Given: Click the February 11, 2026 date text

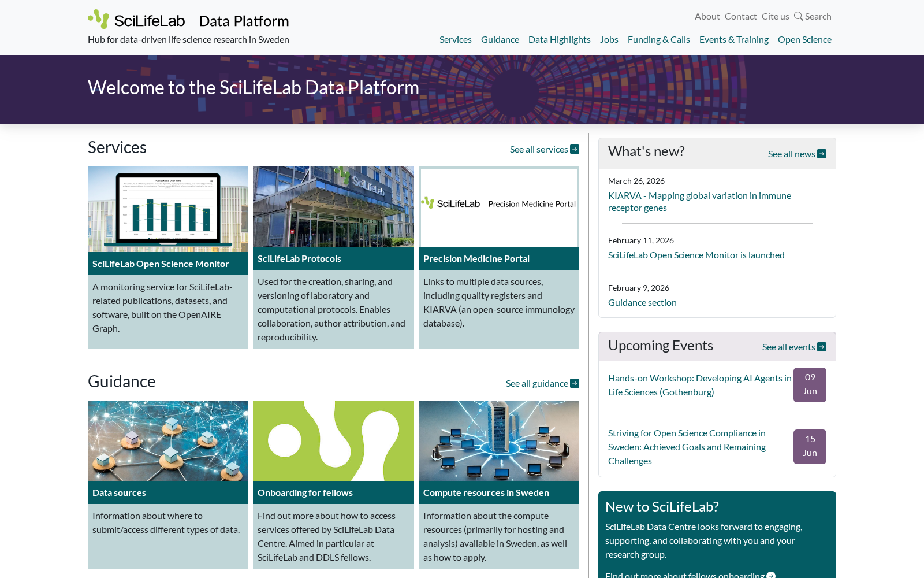Looking at the screenshot, I should (x=641, y=240).
